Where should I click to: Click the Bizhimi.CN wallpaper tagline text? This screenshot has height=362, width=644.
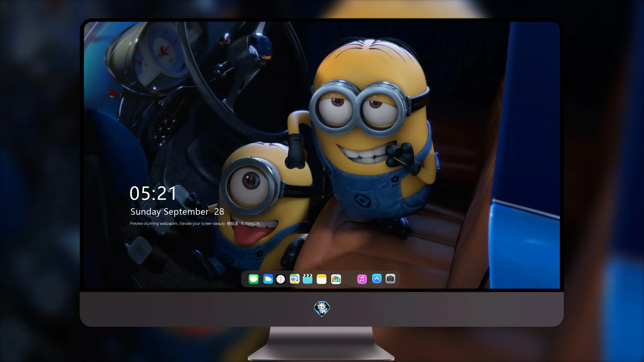coord(195,223)
